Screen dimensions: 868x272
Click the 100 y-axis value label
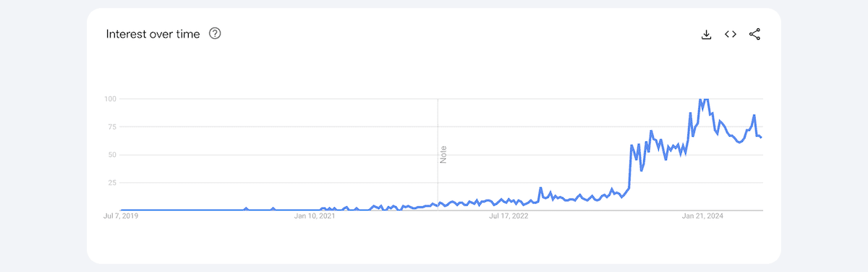pyautogui.click(x=111, y=98)
